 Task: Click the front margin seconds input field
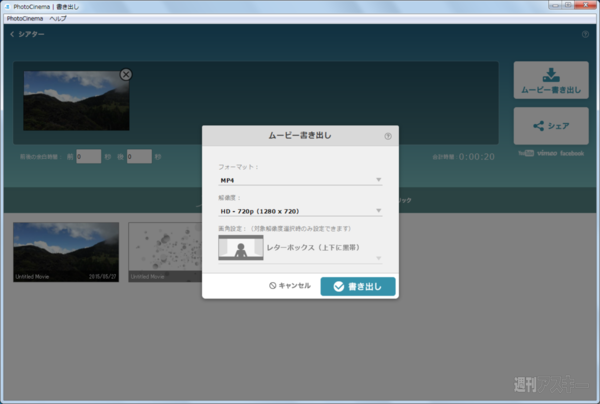click(88, 156)
